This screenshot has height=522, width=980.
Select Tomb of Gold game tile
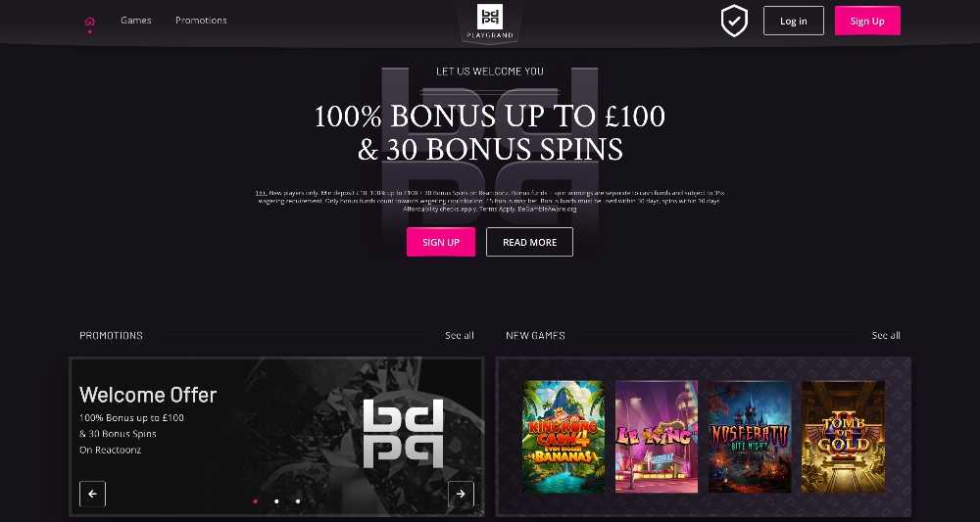[x=843, y=437]
